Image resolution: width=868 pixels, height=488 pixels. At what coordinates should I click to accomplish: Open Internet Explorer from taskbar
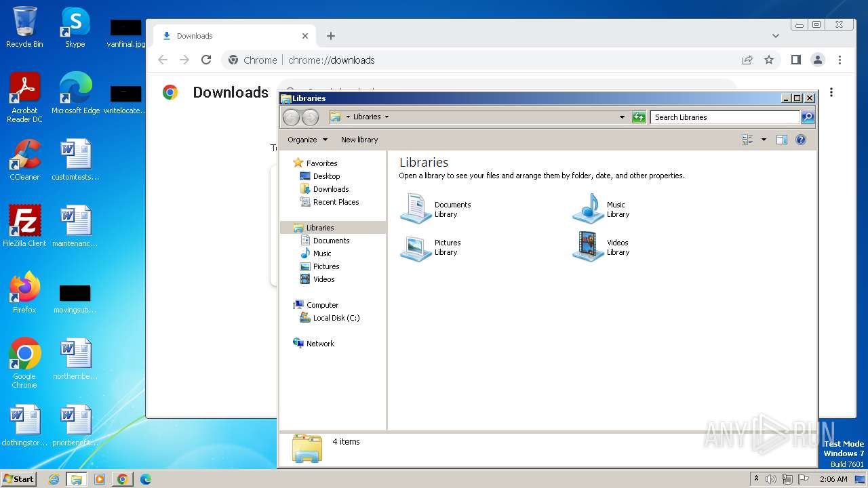(54, 479)
